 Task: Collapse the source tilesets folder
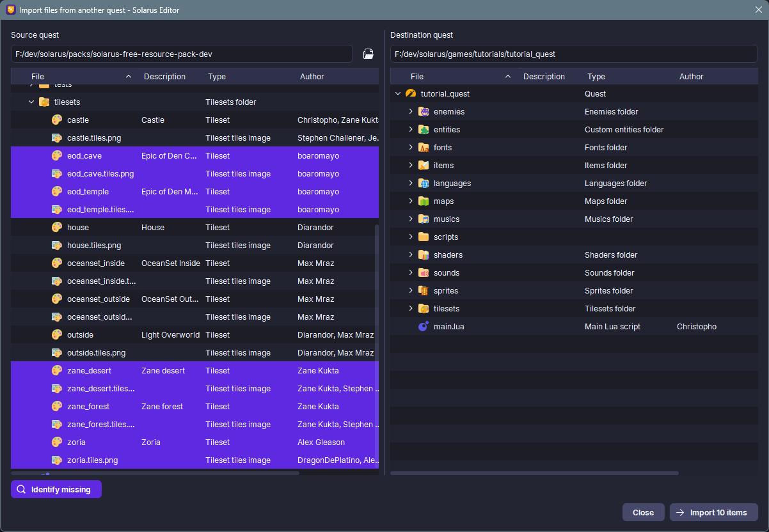point(31,102)
